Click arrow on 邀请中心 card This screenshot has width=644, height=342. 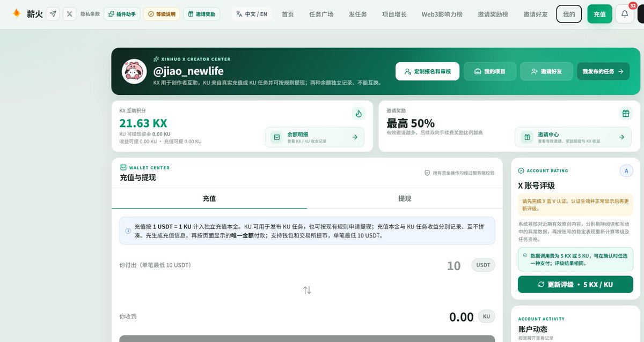tap(621, 137)
